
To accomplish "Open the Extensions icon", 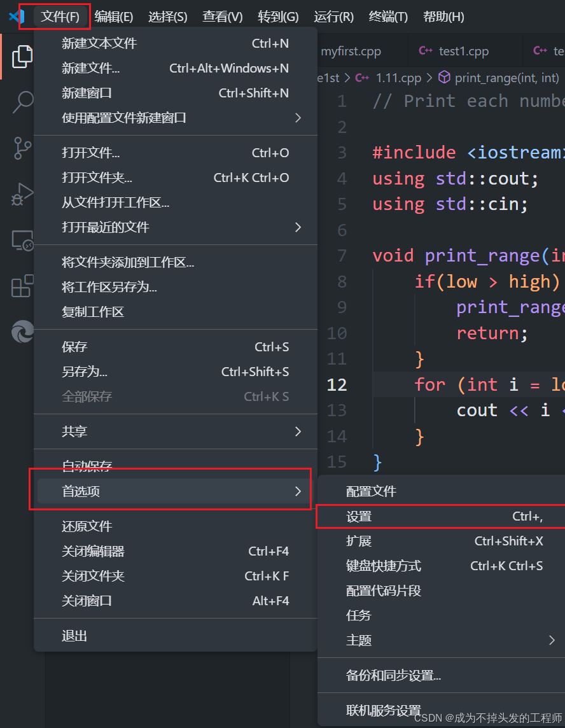I will 23,286.
